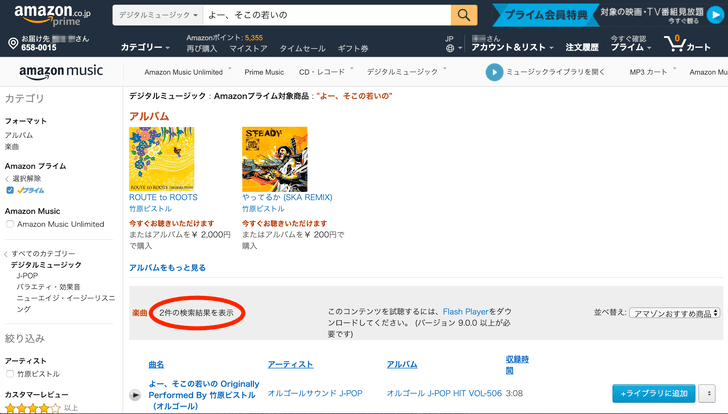Viewport: 728px width, 414px height.
Task: Click the delivery location pin icon
Action: tap(13, 44)
